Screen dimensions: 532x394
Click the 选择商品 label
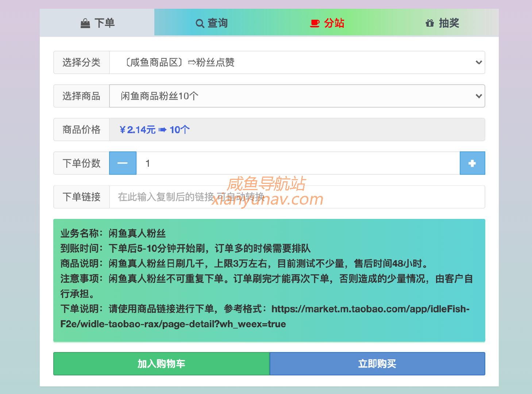tap(81, 96)
